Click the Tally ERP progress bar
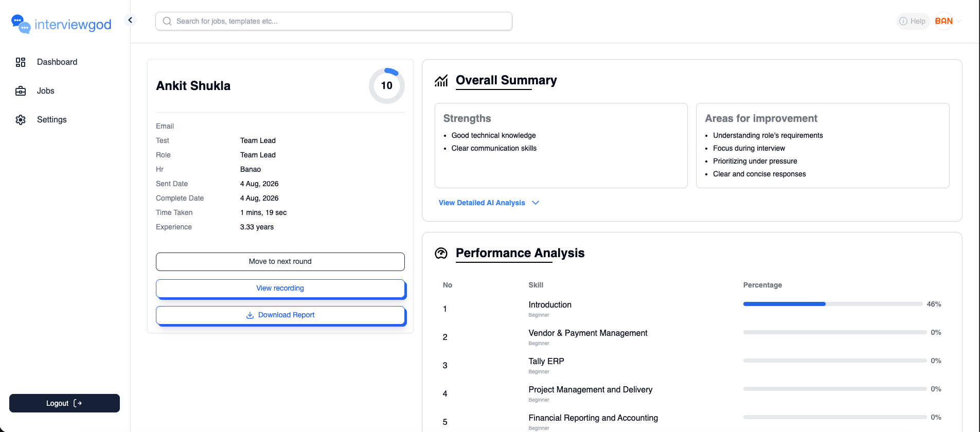This screenshot has width=980, height=432. tap(835, 361)
